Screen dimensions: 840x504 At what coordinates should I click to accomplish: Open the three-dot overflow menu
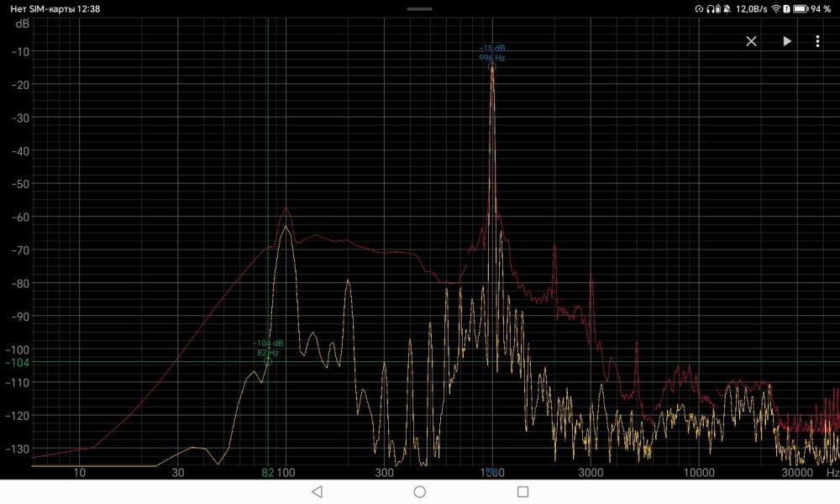(x=817, y=41)
